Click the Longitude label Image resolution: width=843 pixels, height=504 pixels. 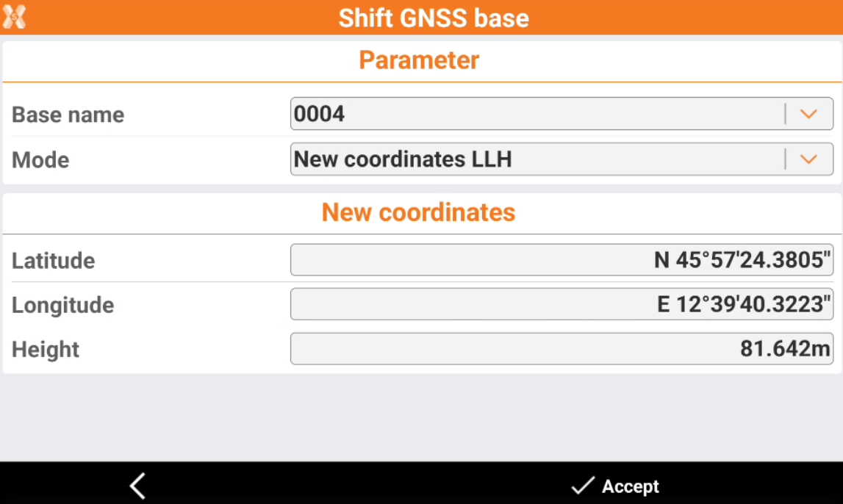pos(63,305)
